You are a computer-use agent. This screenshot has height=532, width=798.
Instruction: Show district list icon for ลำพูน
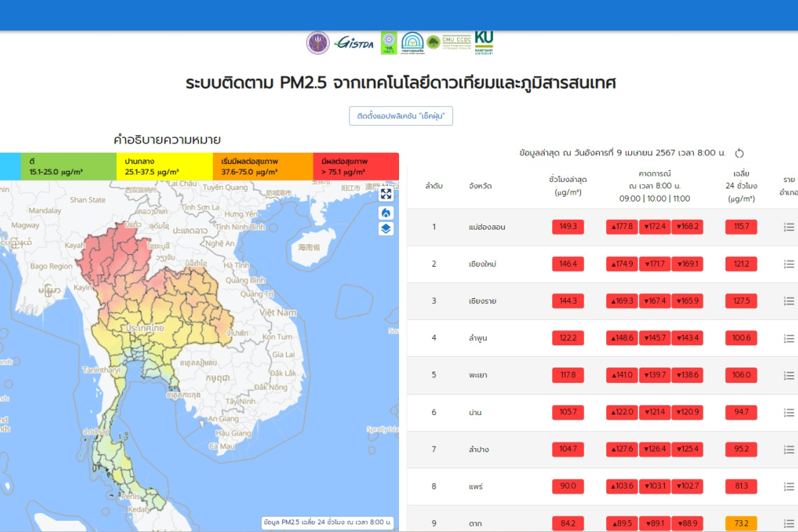[789, 338]
